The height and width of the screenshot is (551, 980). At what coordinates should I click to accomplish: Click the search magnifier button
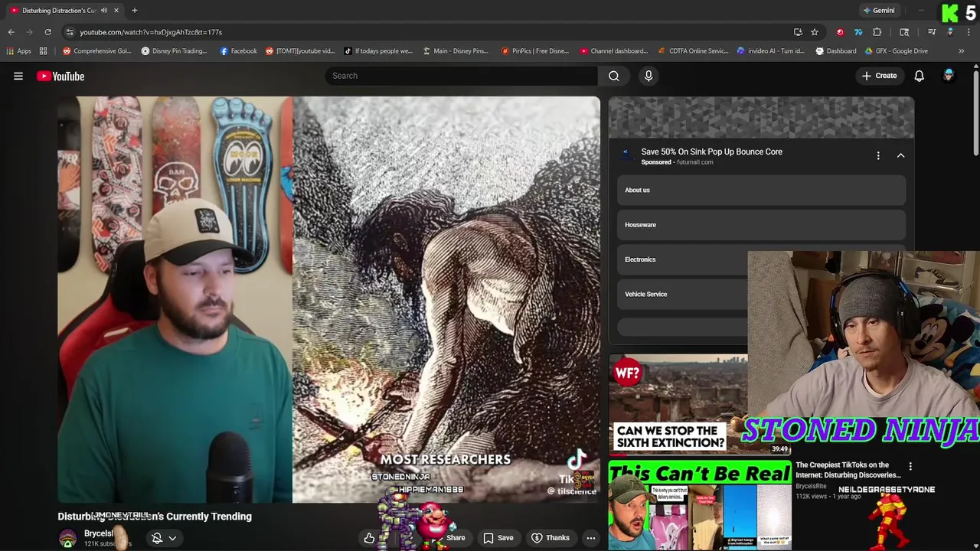coord(613,76)
